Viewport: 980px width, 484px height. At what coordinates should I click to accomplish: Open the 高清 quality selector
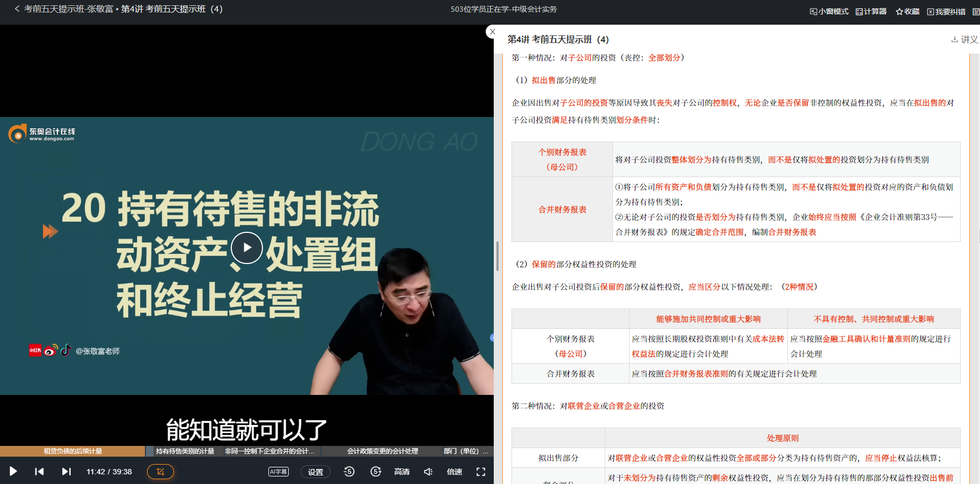pos(401,471)
